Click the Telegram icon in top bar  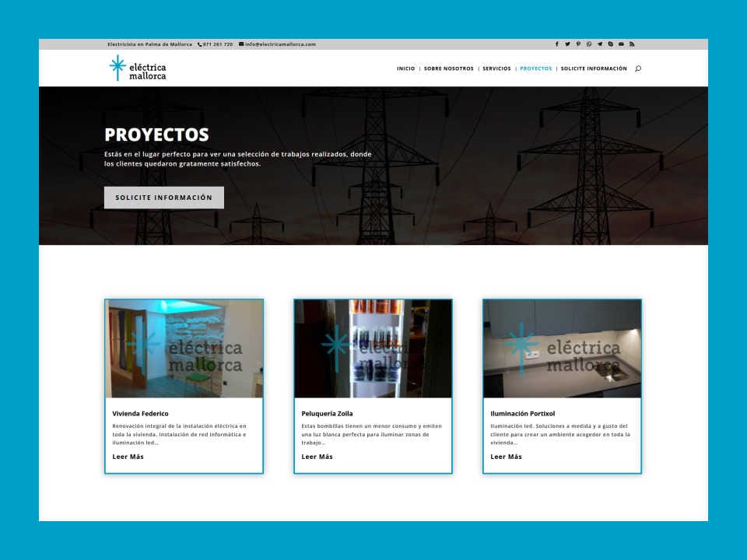pos(600,44)
